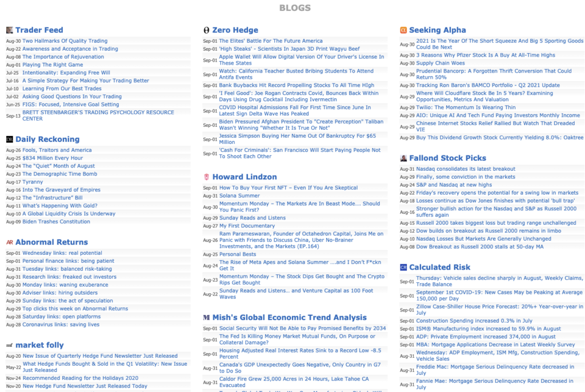Read Social Security benefits by 2034 article
Viewport: 585px width, 392px height.
[303, 329]
